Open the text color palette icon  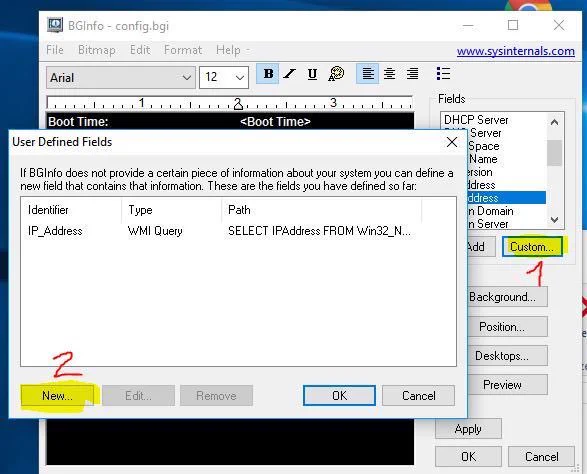click(x=336, y=74)
